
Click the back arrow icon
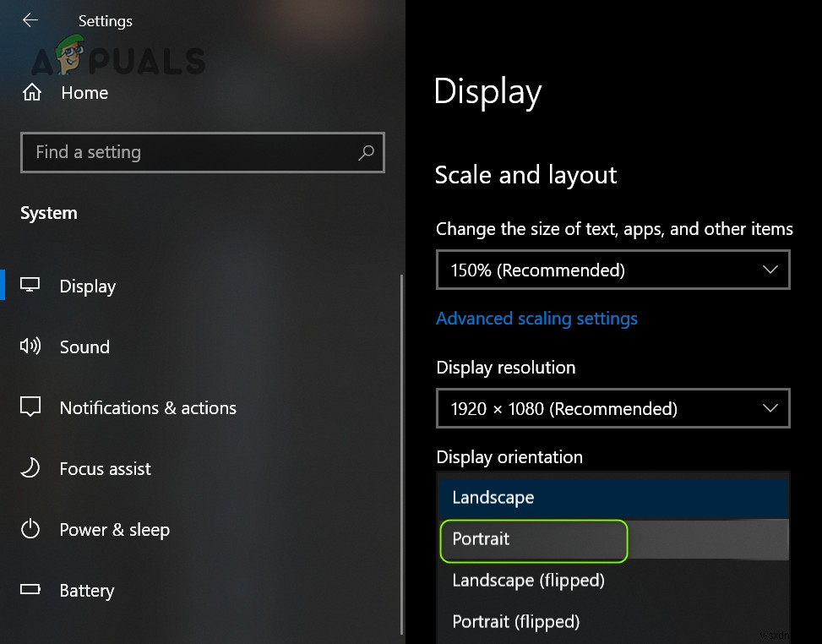point(30,20)
